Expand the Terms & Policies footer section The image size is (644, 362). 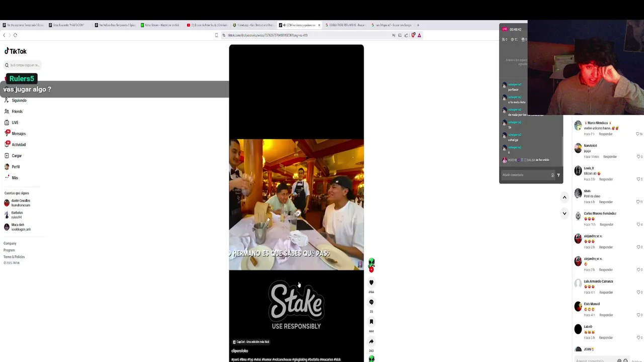(x=14, y=257)
